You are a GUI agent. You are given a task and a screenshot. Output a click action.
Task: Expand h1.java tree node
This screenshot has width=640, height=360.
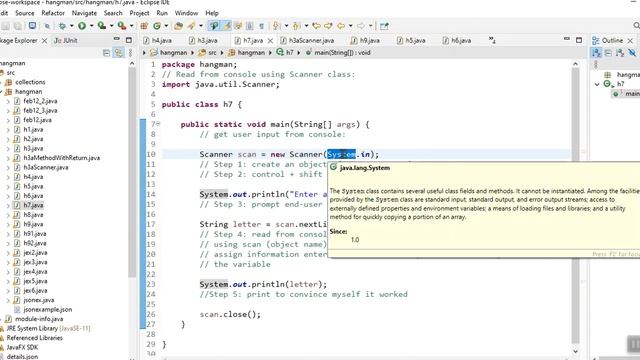[x=8, y=129]
